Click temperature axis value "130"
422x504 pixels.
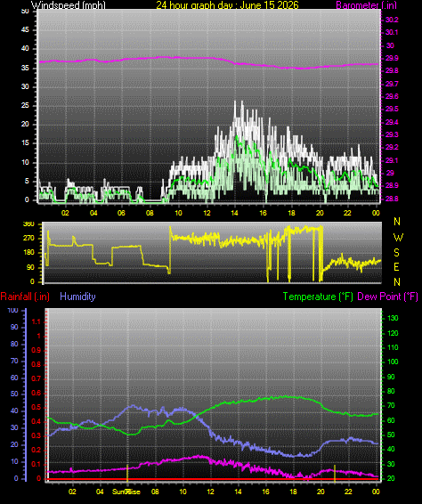click(x=393, y=318)
